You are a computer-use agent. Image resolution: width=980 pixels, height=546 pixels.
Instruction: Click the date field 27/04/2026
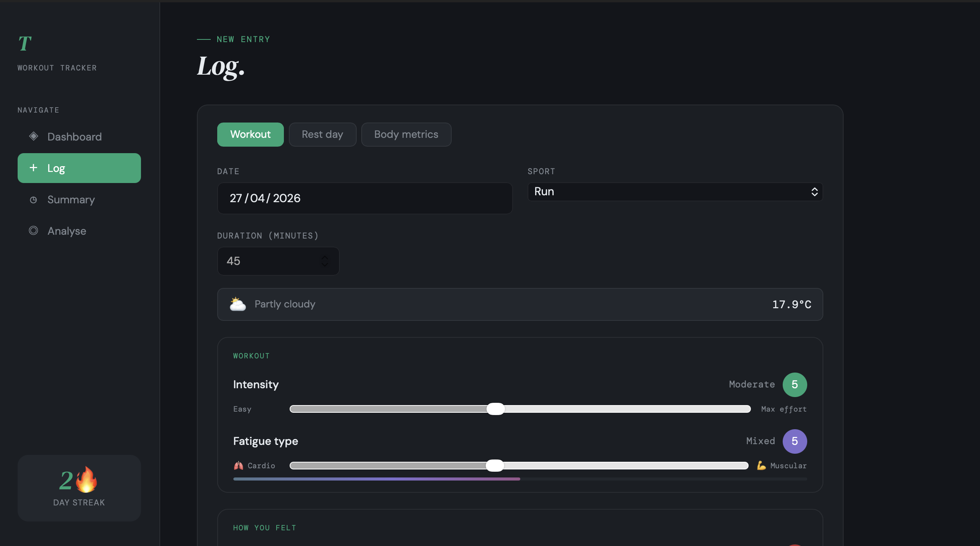click(365, 198)
